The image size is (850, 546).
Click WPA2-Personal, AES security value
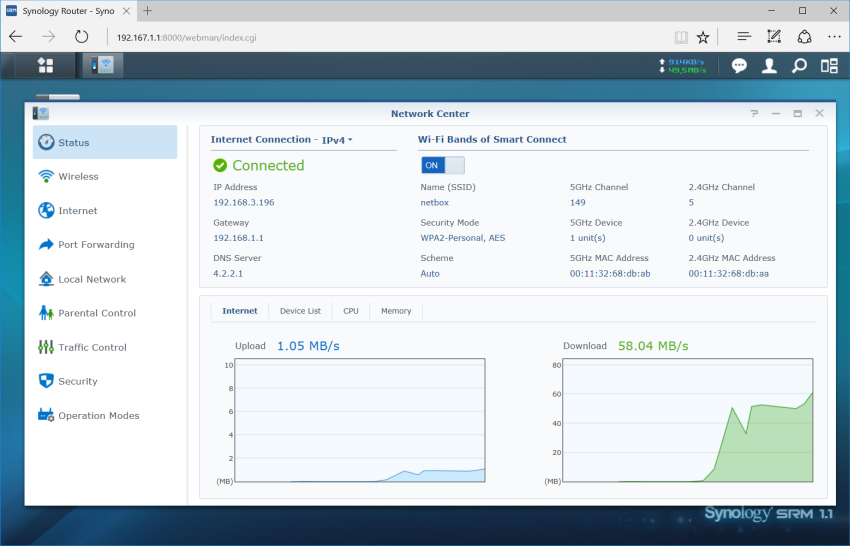(462, 237)
